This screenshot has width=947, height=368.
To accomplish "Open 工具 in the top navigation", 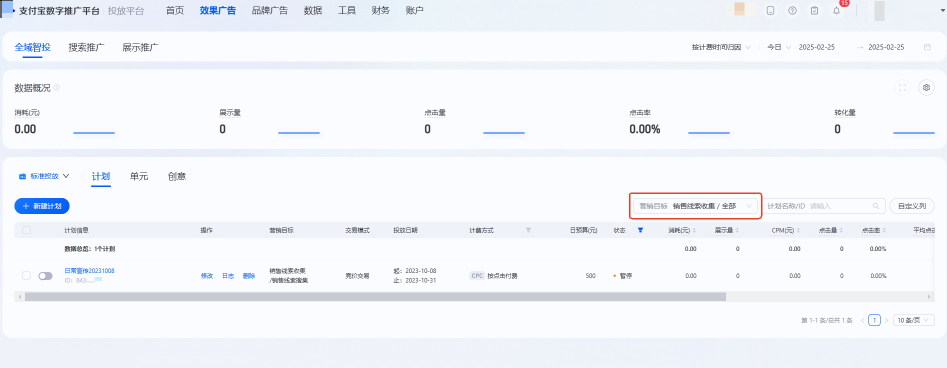I will 347,10.
